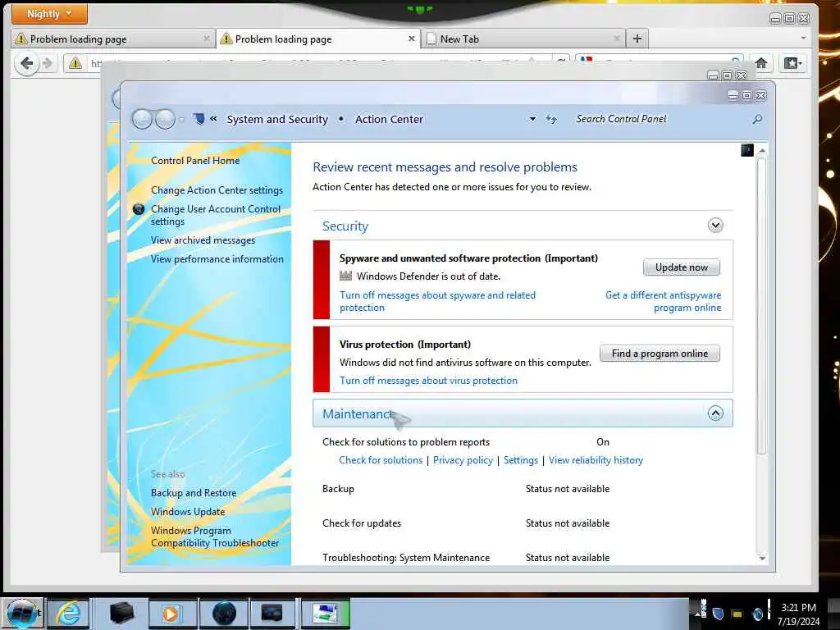
Task: Click the refresh arrows beside address bar
Action: tap(550, 119)
